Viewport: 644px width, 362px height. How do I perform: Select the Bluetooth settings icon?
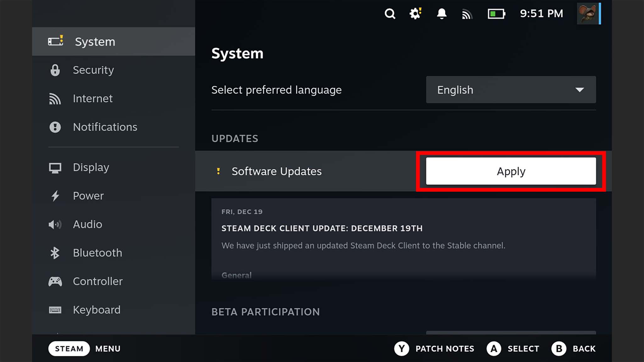(55, 253)
